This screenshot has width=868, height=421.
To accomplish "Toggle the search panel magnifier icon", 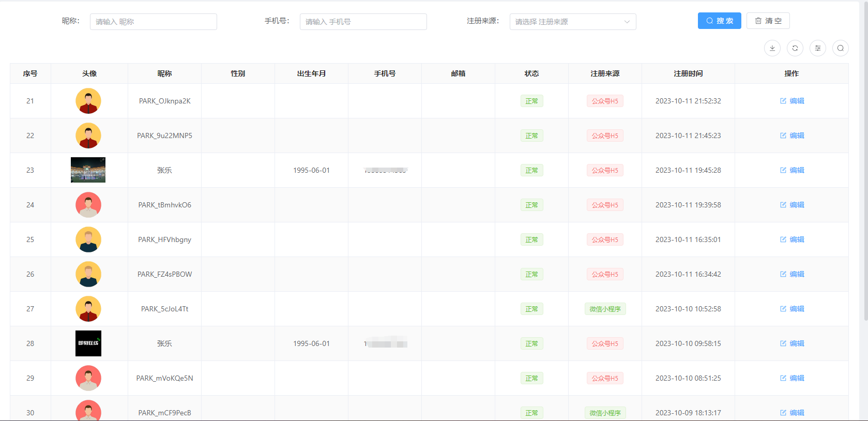I will tap(840, 48).
